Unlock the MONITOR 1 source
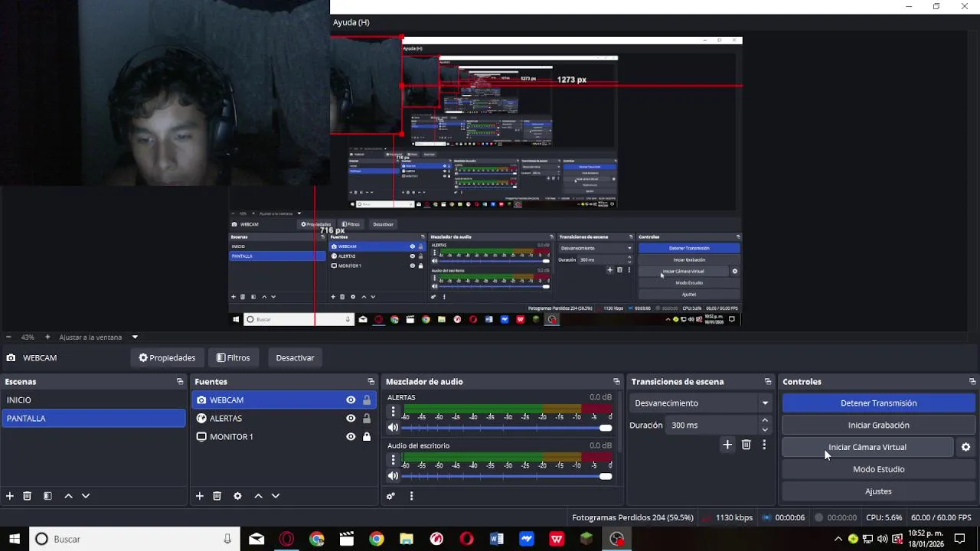 click(x=367, y=436)
